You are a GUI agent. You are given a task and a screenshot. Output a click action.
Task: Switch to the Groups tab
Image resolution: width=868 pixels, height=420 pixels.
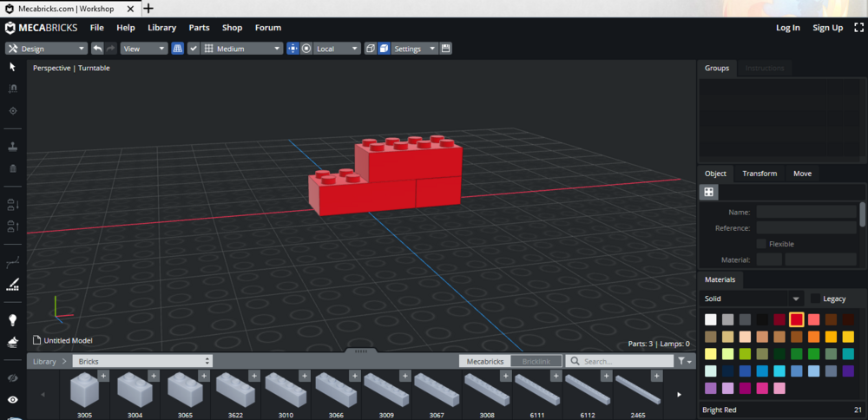coord(717,68)
